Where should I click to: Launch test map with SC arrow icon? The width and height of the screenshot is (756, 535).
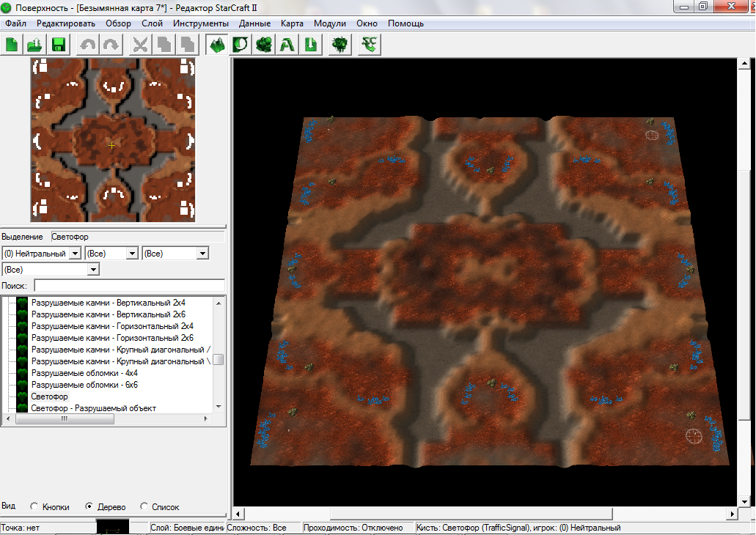370,45
